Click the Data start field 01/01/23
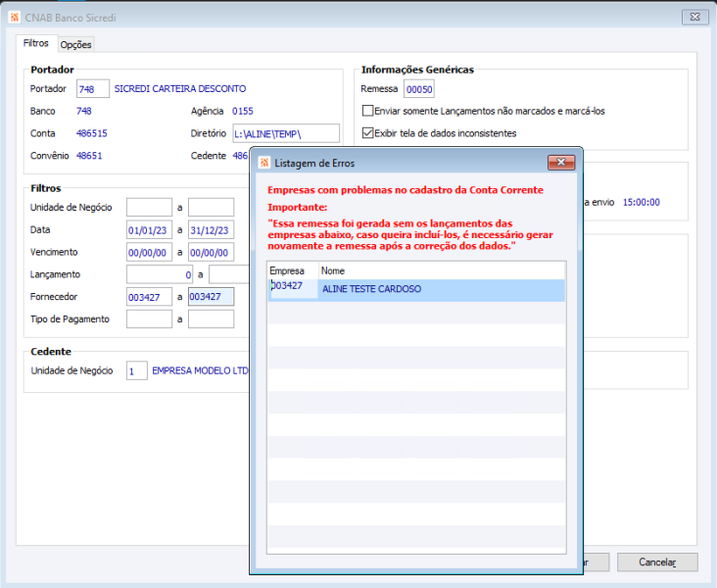The height and width of the screenshot is (588, 717). point(149,229)
